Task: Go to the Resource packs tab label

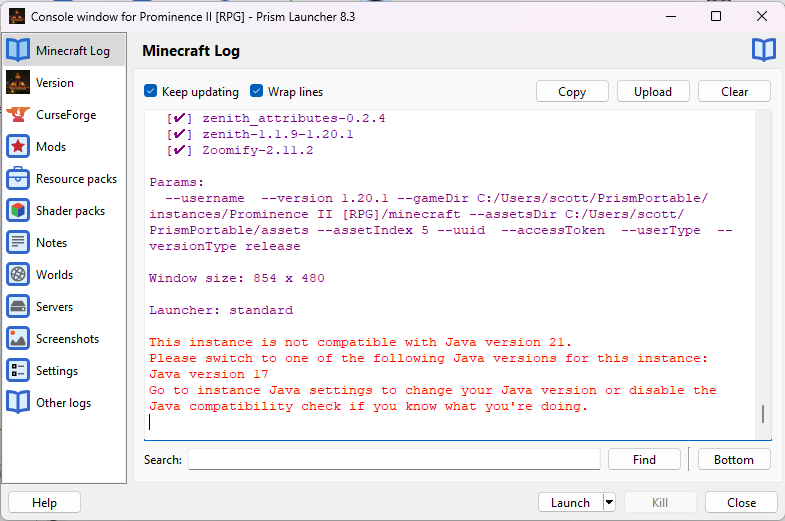Action: click(77, 179)
